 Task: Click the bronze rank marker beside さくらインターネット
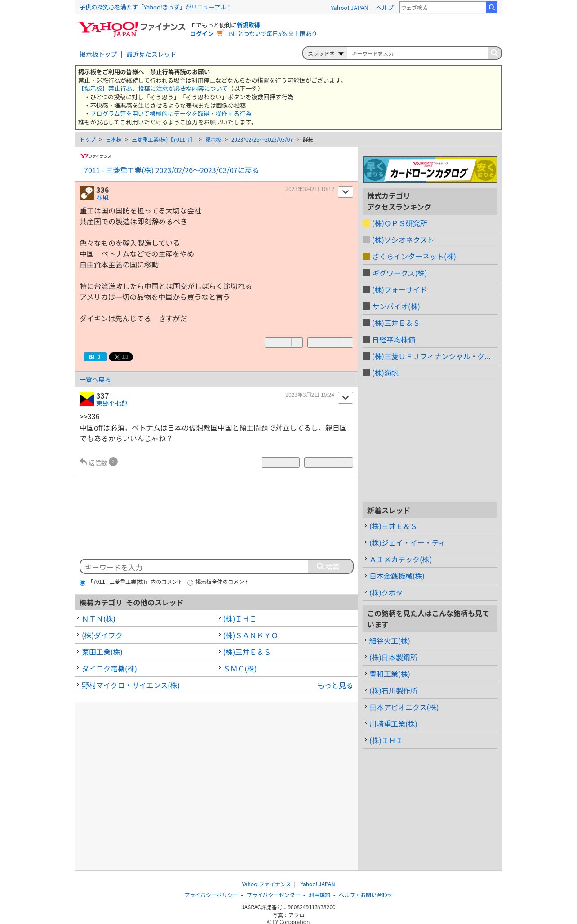point(366,256)
